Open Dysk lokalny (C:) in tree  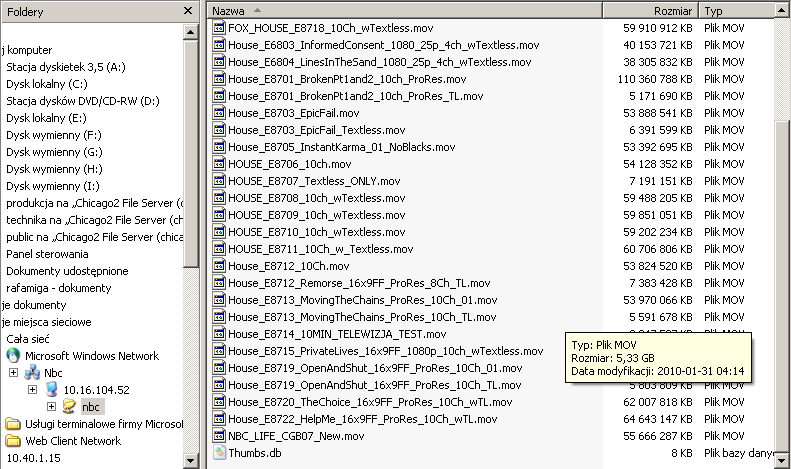click(x=46, y=84)
